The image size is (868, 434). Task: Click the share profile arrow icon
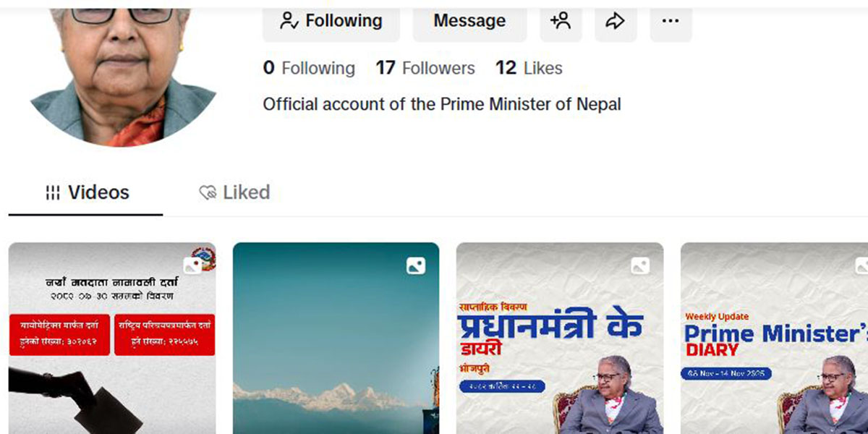616,21
